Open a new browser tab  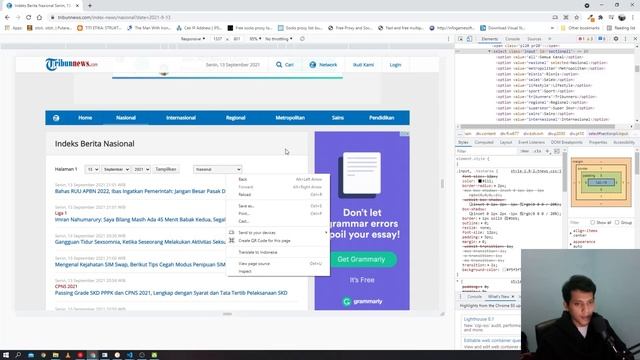tap(90, 6)
